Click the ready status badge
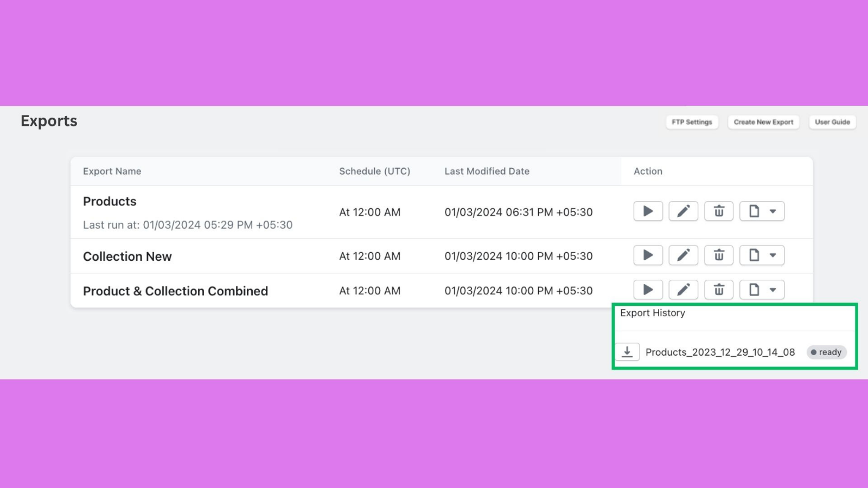Image resolution: width=868 pixels, height=488 pixels. [826, 351]
